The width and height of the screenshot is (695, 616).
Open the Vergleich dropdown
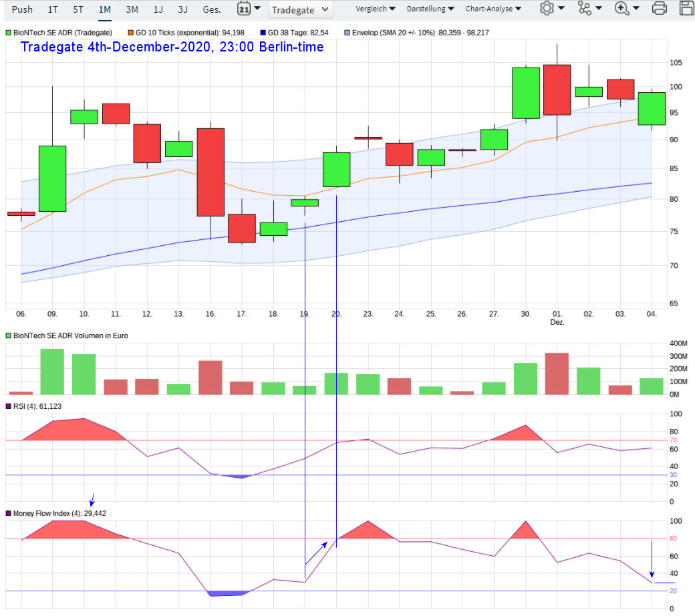(375, 9)
